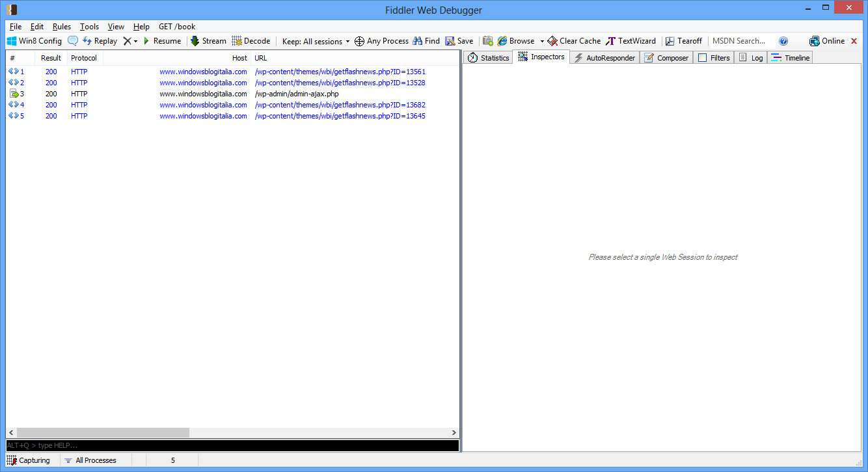The image size is (868, 472).
Task: Switch to the Composer tab
Action: tap(666, 58)
